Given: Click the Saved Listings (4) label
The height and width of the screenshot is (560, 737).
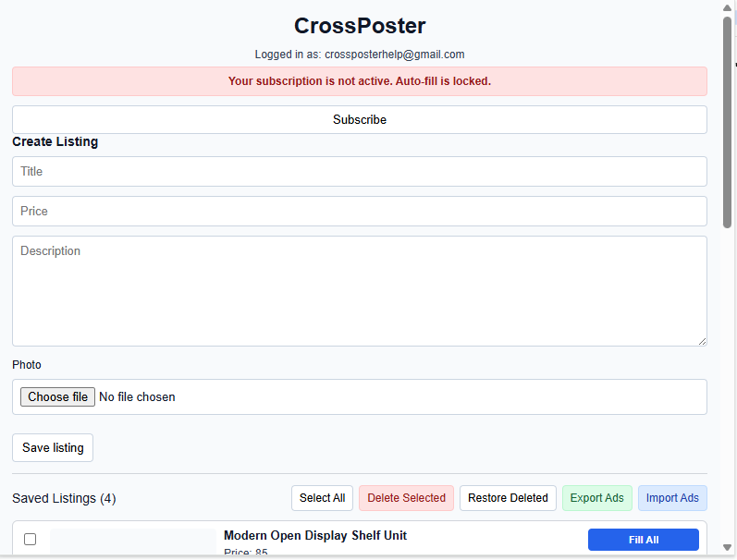Looking at the screenshot, I should (64, 498).
